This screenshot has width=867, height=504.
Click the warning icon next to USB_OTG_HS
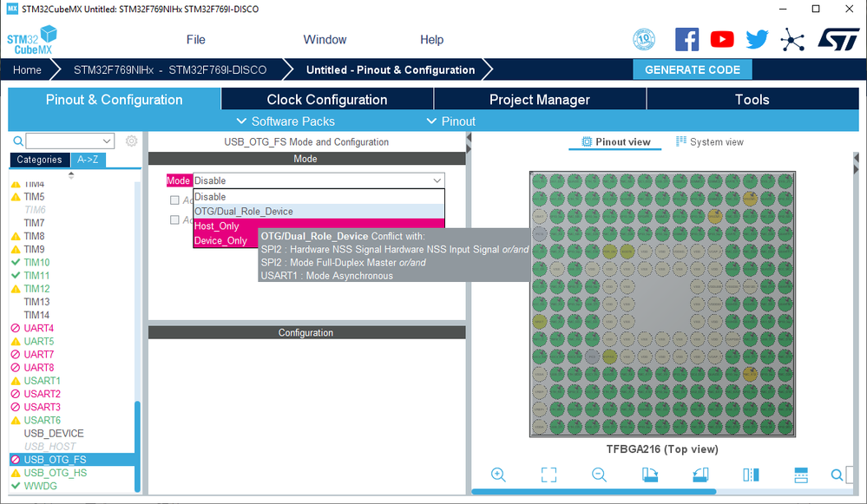click(16, 473)
